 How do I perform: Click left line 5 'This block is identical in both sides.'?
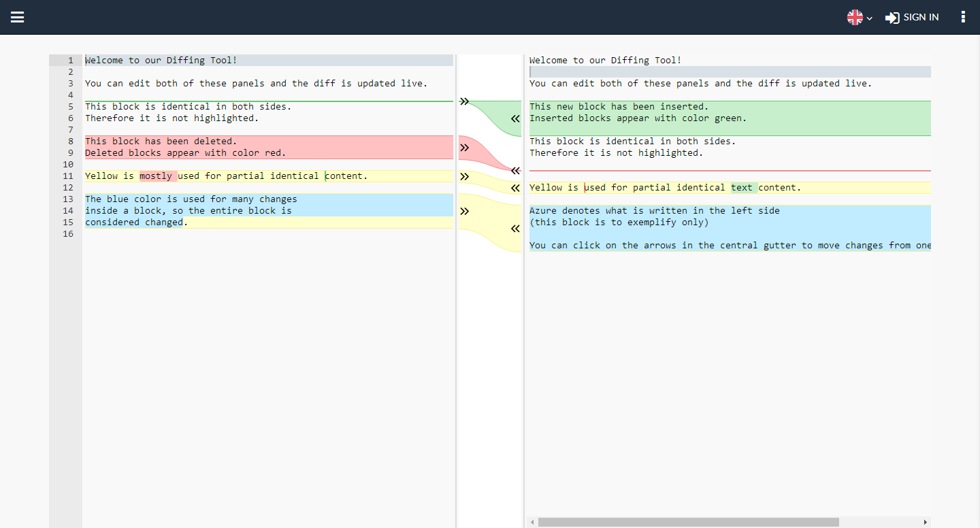pos(189,106)
